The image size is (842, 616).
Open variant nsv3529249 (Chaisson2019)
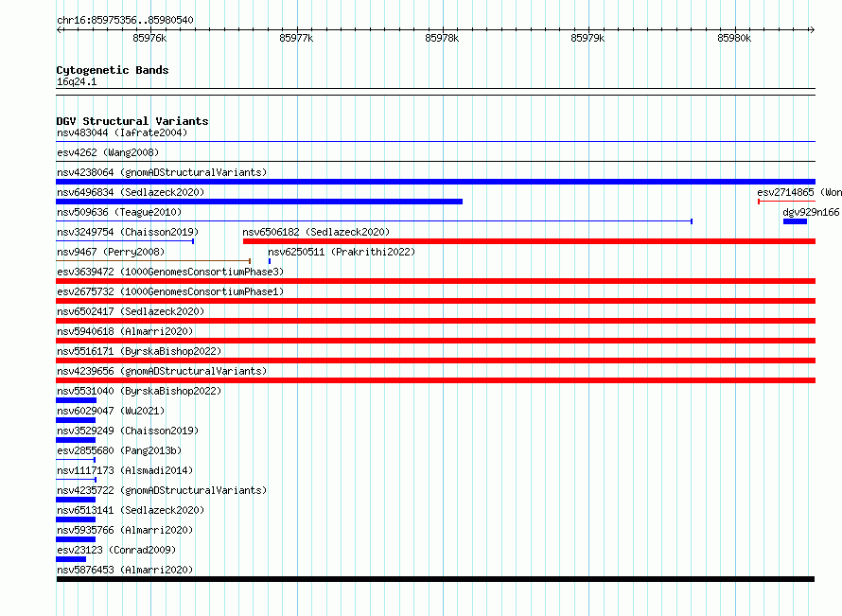(x=128, y=431)
